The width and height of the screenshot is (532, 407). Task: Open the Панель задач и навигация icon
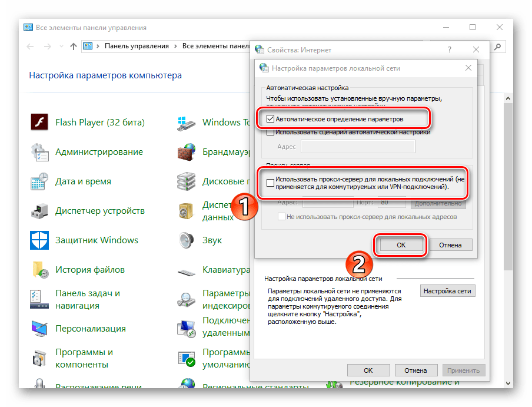(39, 299)
